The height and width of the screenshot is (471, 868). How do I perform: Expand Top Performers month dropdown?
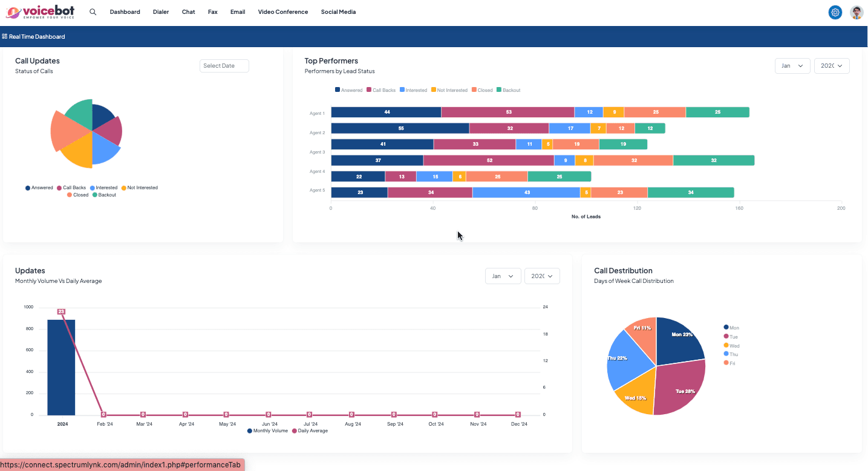(792, 66)
